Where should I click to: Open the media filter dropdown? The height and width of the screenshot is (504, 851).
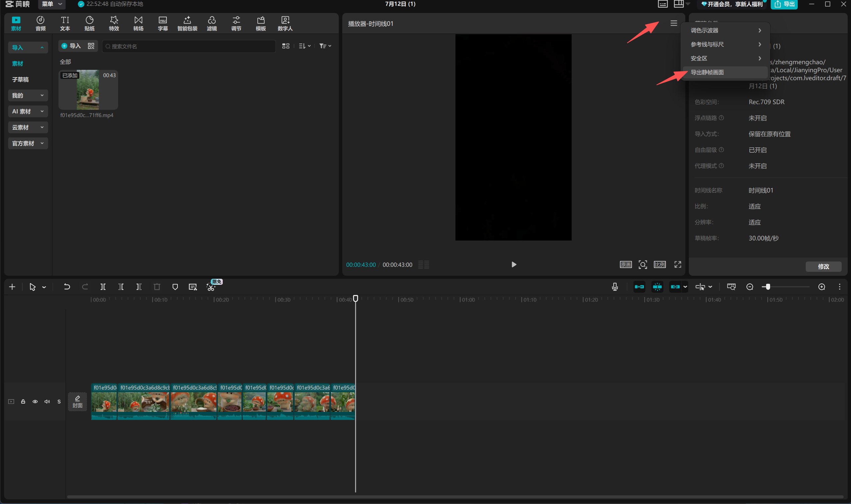coord(325,46)
